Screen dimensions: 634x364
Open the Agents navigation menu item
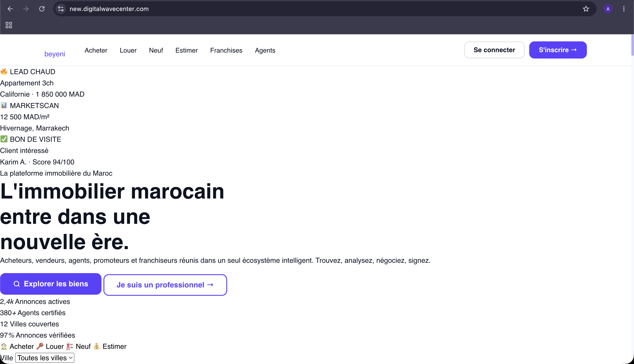pyautogui.click(x=265, y=50)
